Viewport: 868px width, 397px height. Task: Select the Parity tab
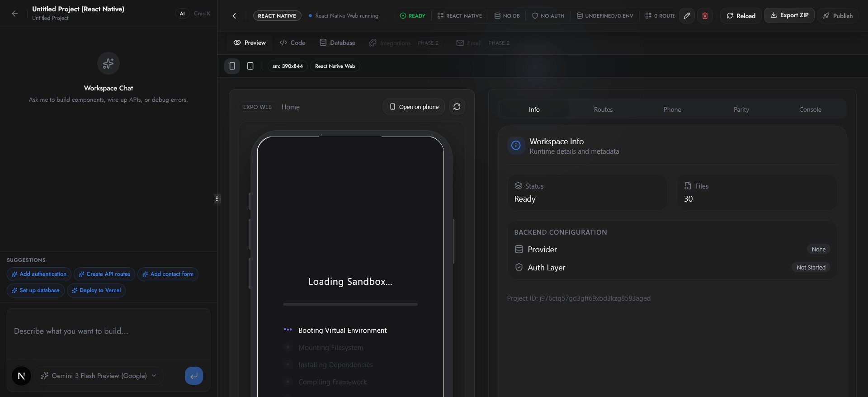(x=741, y=109)
